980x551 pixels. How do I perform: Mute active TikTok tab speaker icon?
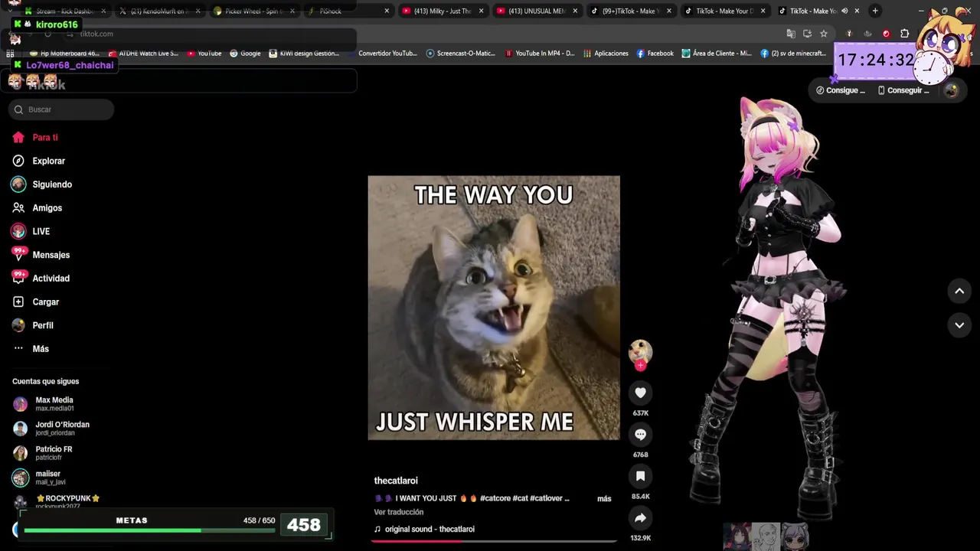pos(845,11)
